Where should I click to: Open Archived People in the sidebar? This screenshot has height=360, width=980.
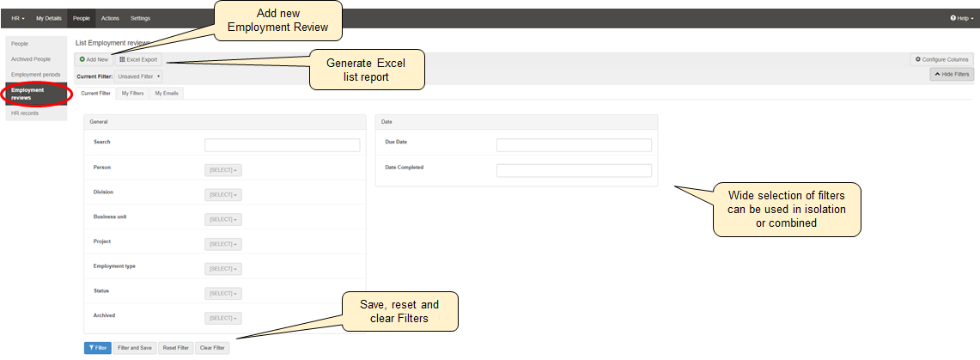click(31, 59)
